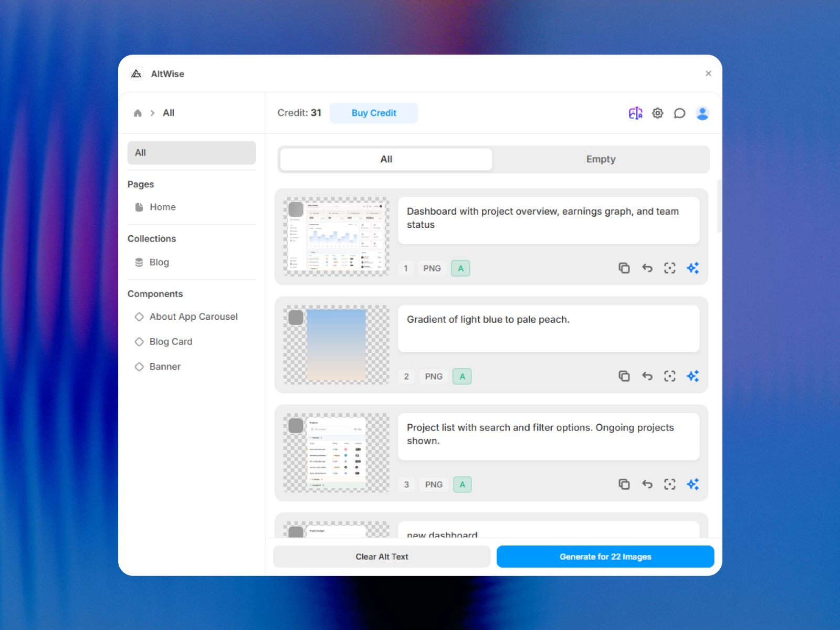The width and height of the screenshot is (840, 630).
Task: Expand the About App Carousel component
Action: [193, 317]
